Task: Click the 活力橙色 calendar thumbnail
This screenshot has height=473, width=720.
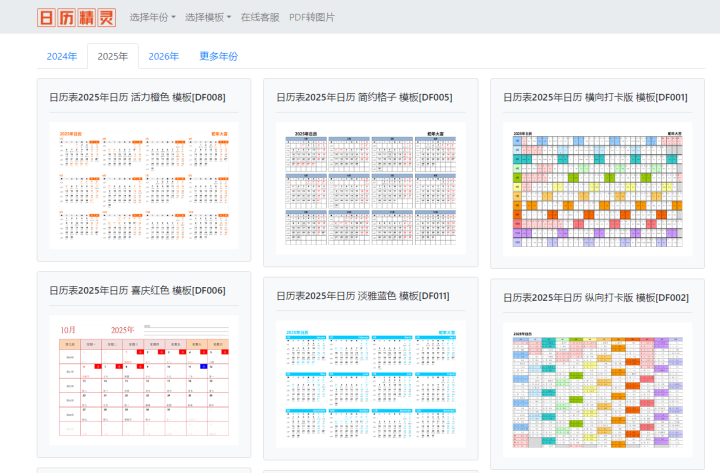Action: (x=144, y=185)
